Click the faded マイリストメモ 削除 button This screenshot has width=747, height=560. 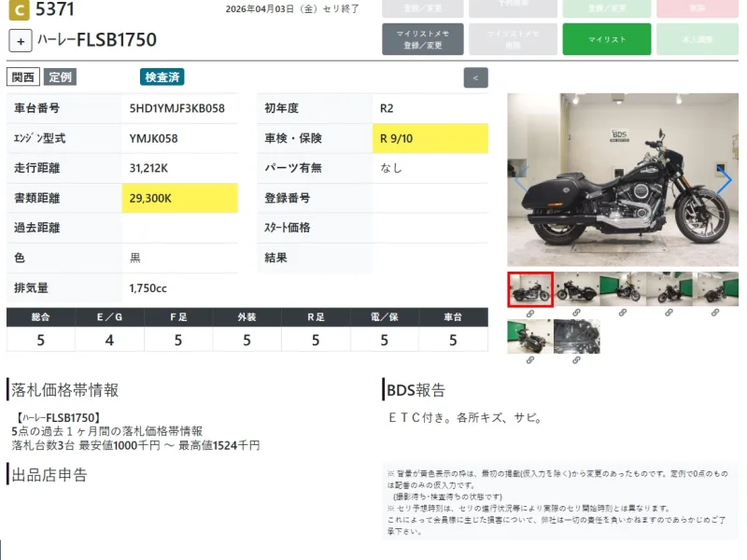[x=513, y=39]
